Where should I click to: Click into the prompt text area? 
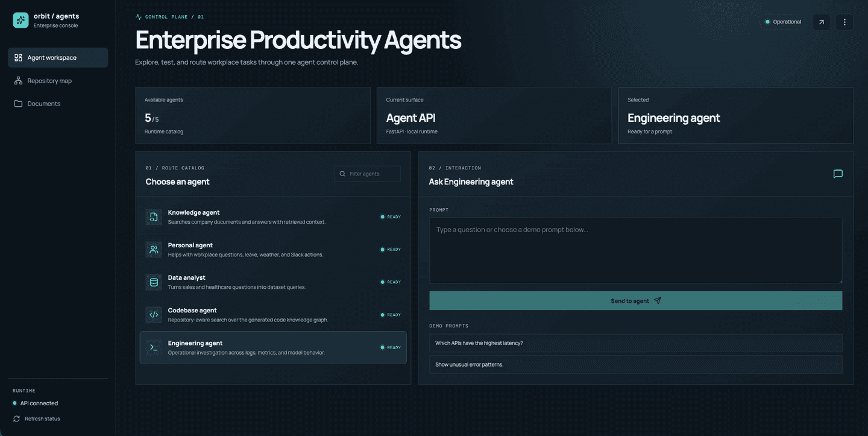(x=636, y=251)
